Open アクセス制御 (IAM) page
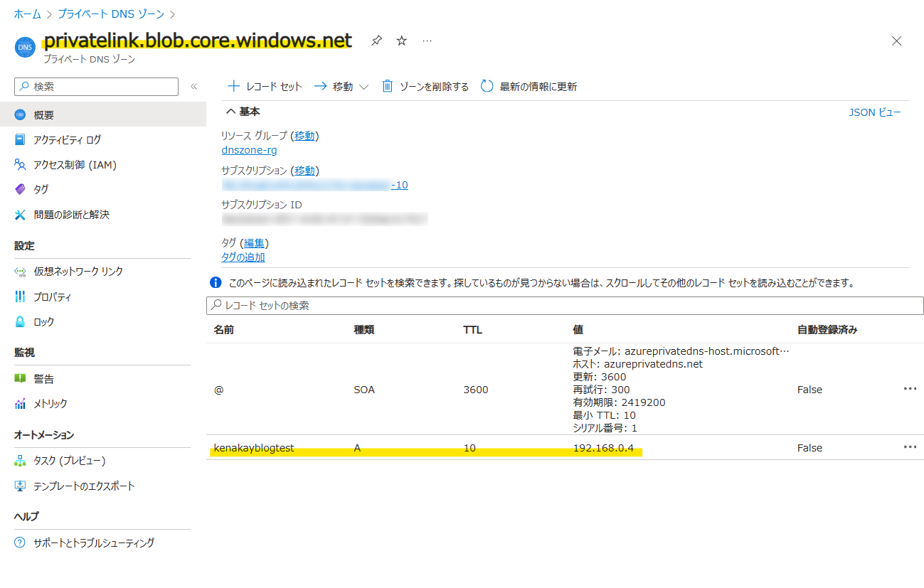924x588 pixels. coord(75,165)
